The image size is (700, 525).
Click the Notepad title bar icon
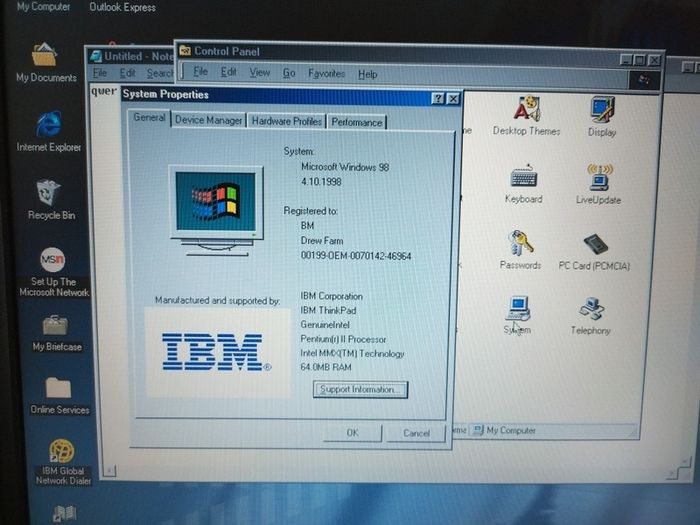tap(96, 56)
